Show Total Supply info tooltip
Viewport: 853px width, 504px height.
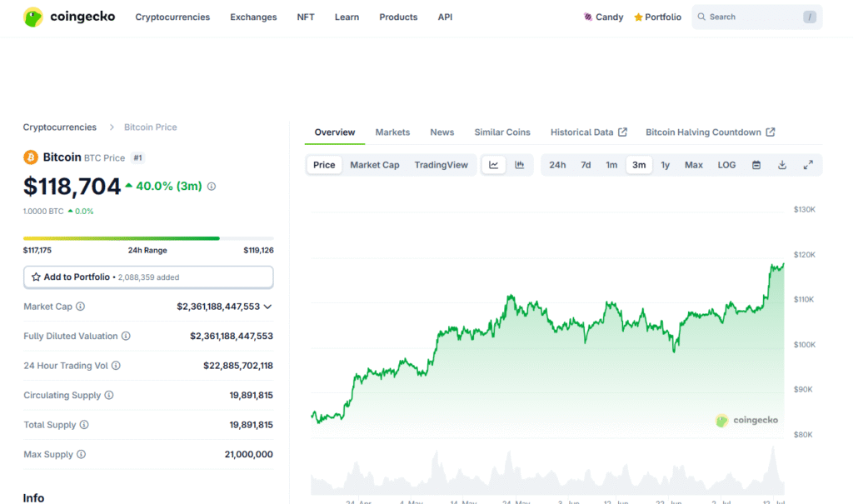(x=84, y=425)
